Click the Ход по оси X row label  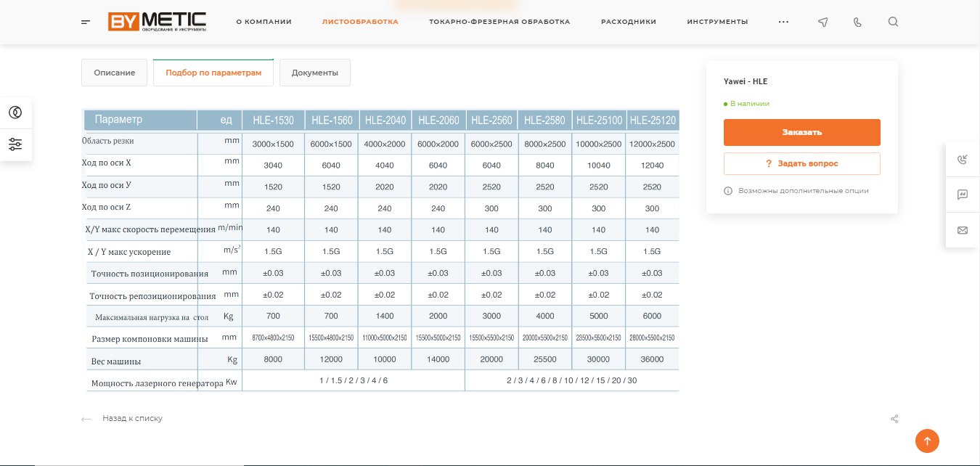[x=107, y=163]
